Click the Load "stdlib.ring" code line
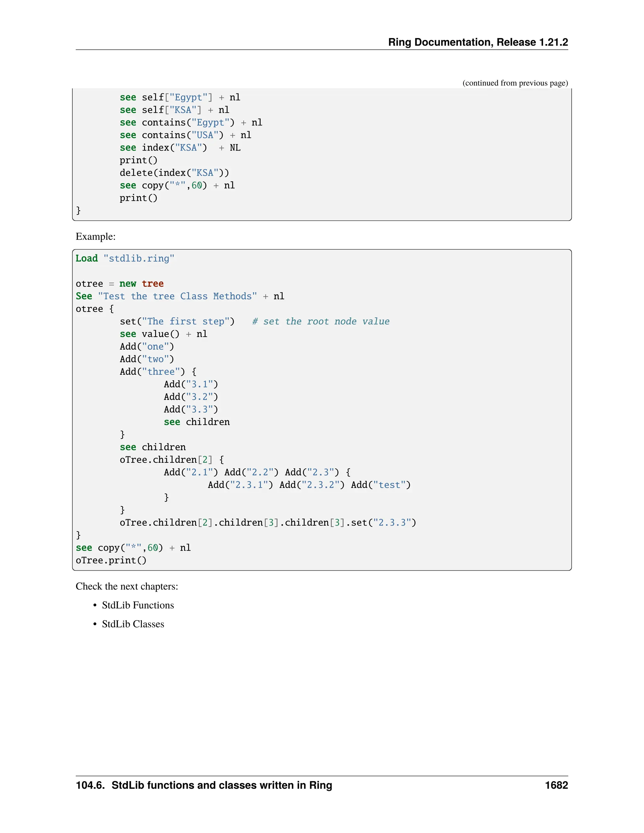This screenshot has width=644, height=833. click(125, 259)
